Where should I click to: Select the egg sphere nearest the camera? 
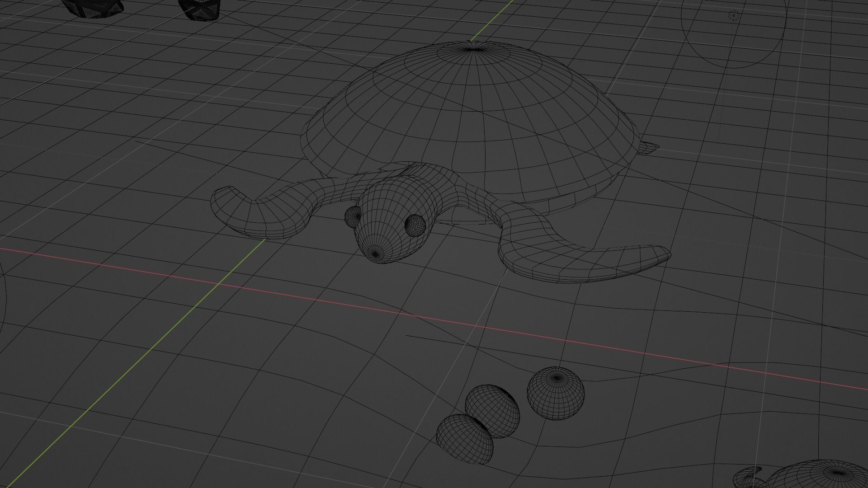point(465,439)
